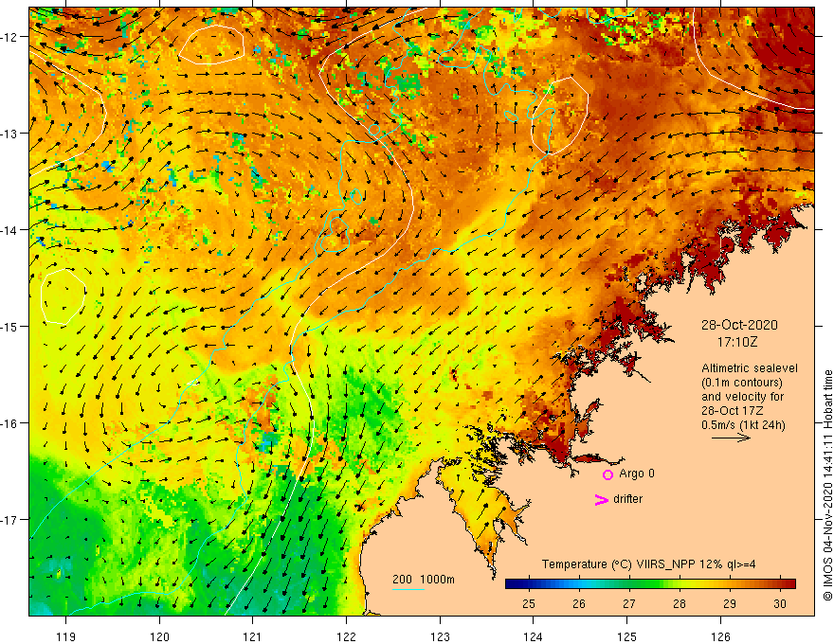Click the 'Argo 0' legend label

click(637, 474)
